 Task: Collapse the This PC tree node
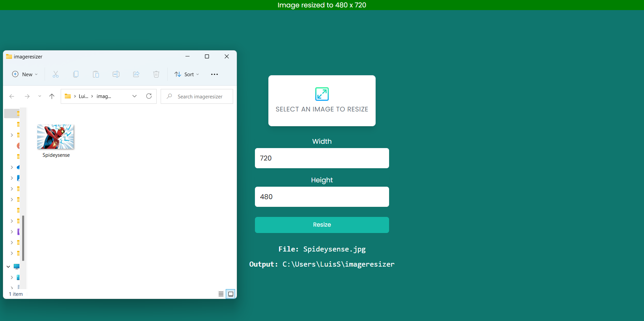tap(8, 267)
